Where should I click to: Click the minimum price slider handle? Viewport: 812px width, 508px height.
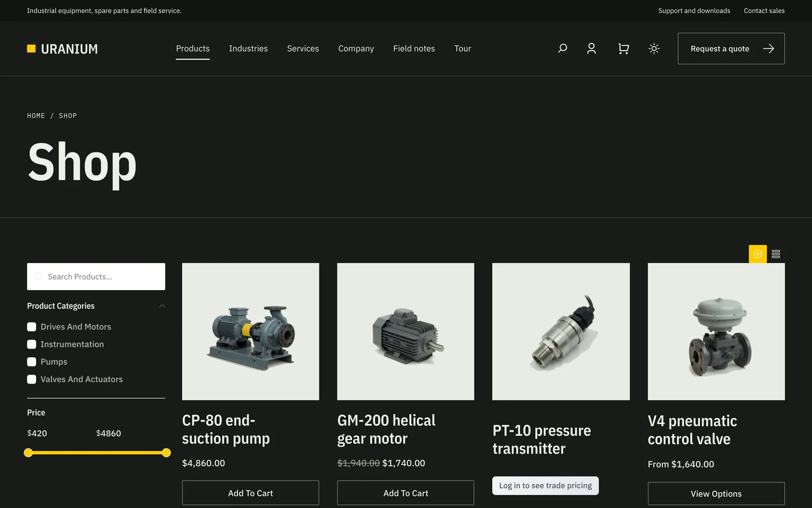(x=28, y=453)
